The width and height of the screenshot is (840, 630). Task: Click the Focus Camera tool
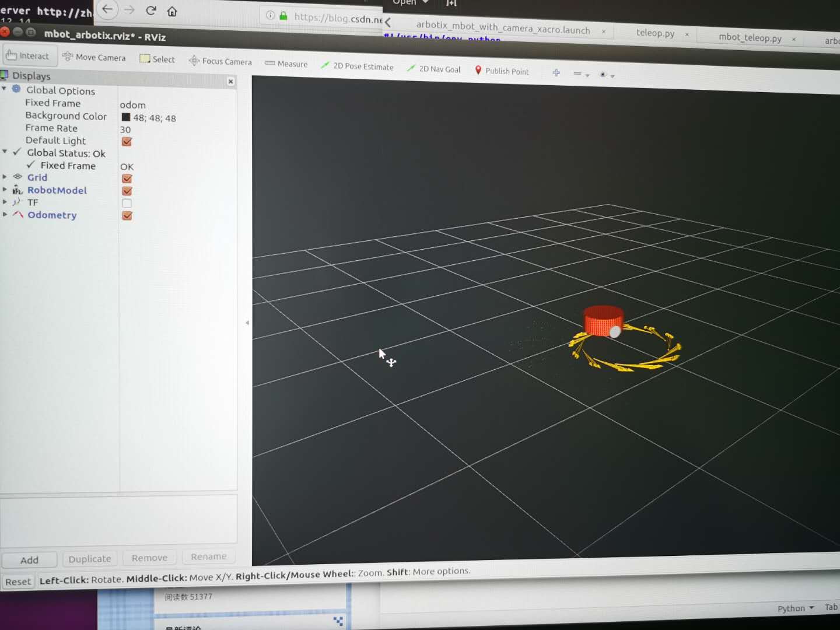[x=220, y=61]
